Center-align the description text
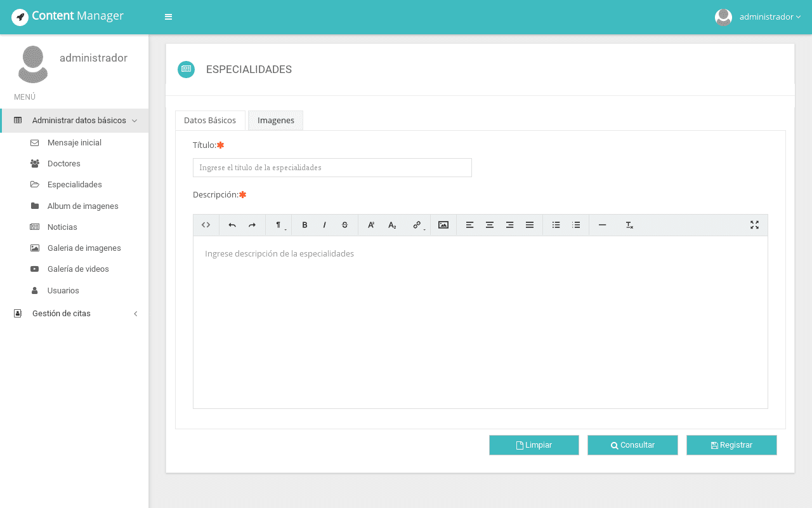This screenshot has height=508, width=812. tap(490, 225)
